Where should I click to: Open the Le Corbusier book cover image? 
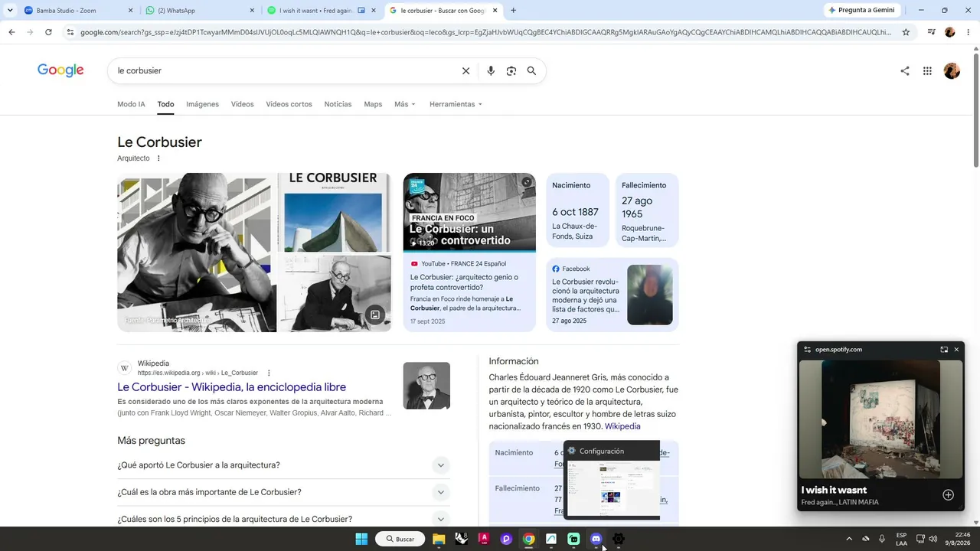click(x=335, y=213)
